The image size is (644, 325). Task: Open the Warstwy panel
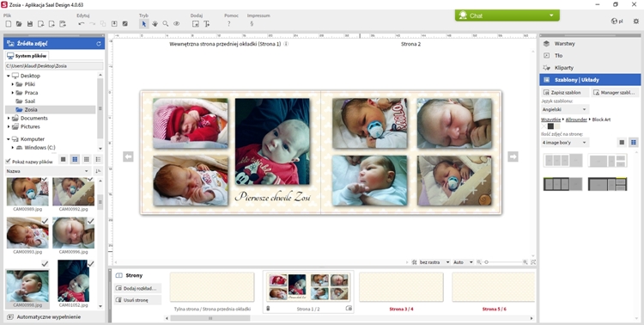(590, 44)
